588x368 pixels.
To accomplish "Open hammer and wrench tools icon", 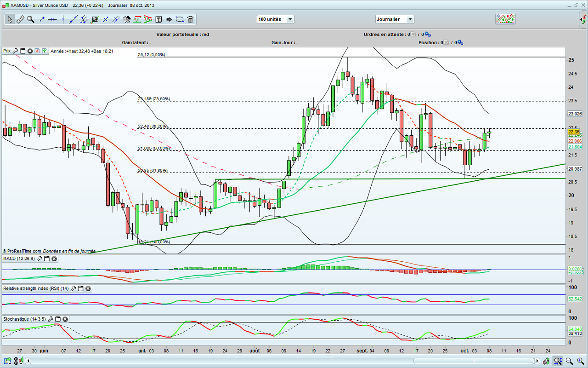I will coord(127,19).
